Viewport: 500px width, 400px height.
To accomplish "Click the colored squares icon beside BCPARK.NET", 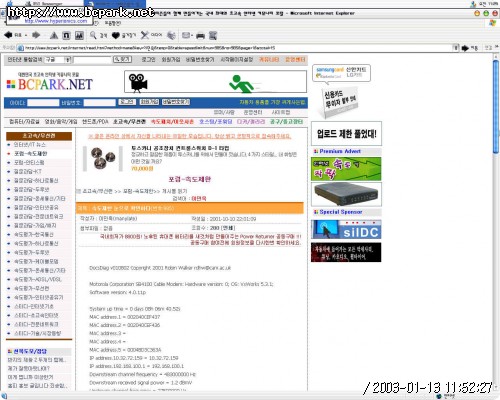I will (11, 84).
